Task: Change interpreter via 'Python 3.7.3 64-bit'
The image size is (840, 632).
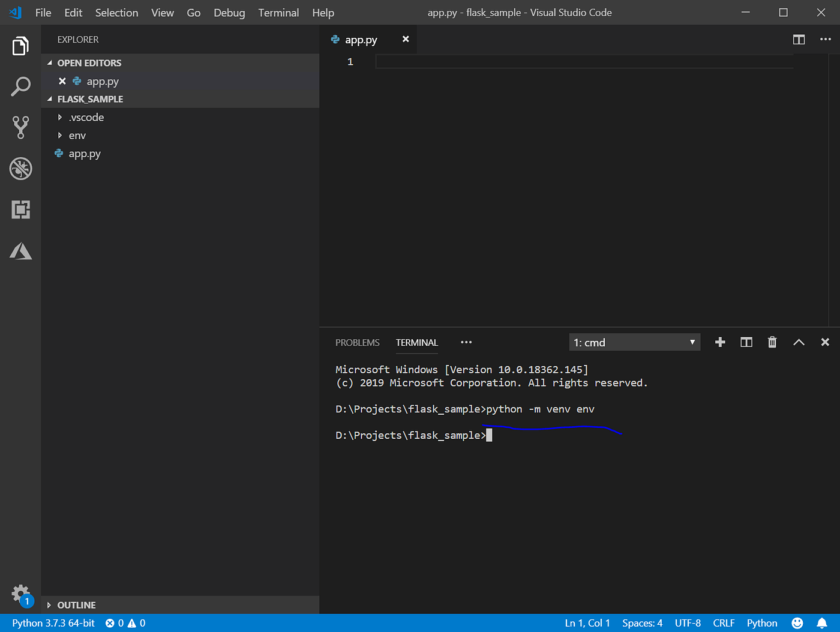Action: [x=53, y=623]
